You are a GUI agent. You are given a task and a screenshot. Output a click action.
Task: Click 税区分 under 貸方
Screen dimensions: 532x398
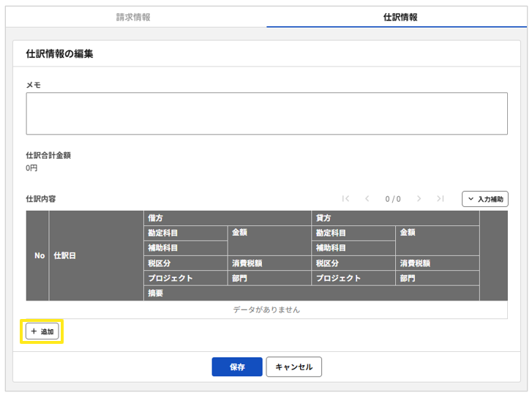pos(353,263)
